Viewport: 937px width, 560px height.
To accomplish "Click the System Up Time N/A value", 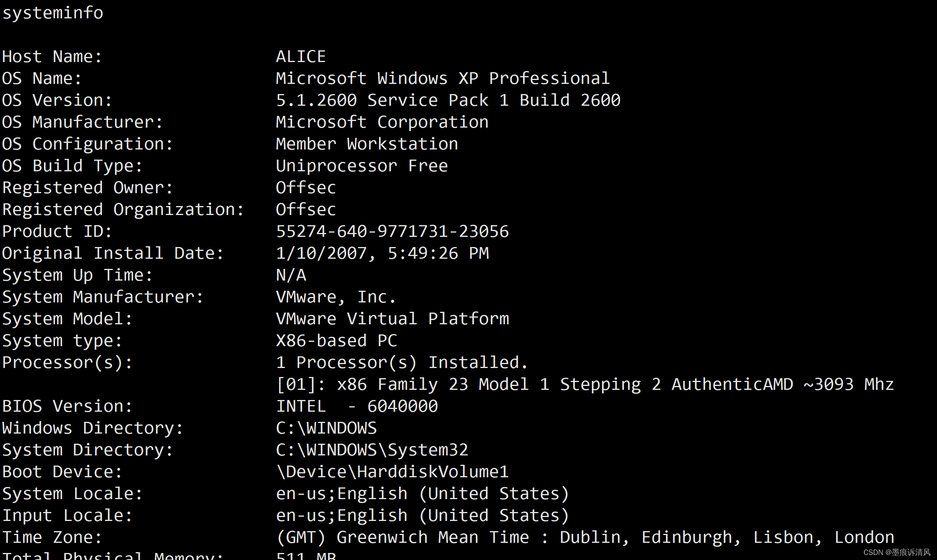I will [291, 276].
